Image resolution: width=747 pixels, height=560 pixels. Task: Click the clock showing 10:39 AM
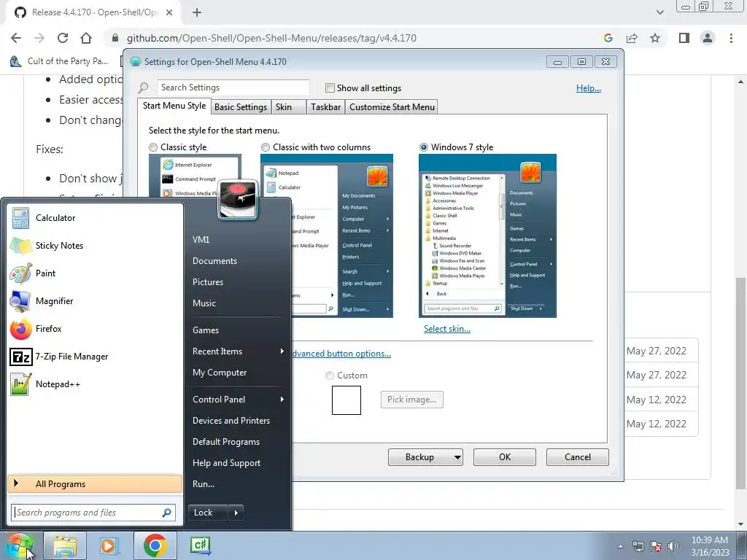click(710, 540)
